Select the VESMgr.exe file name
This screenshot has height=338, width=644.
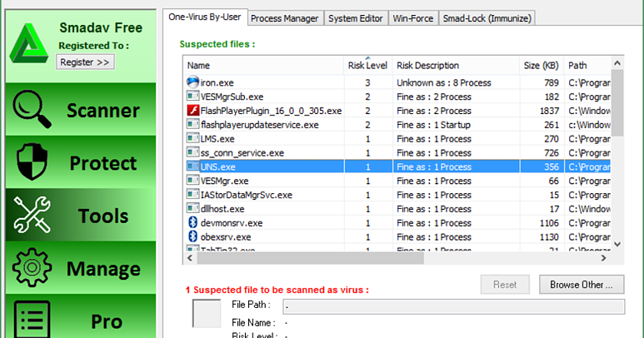[x=224, y=181]
